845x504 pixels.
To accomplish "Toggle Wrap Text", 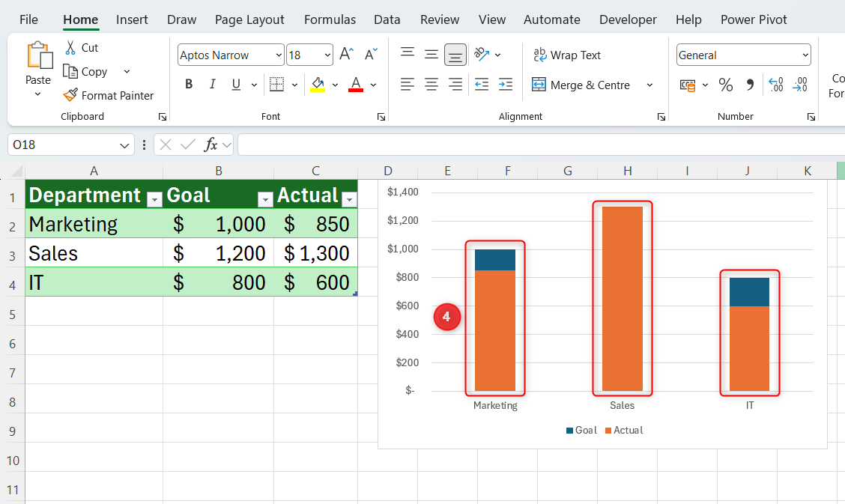I will pyautogui.click(x=567, y=55).
